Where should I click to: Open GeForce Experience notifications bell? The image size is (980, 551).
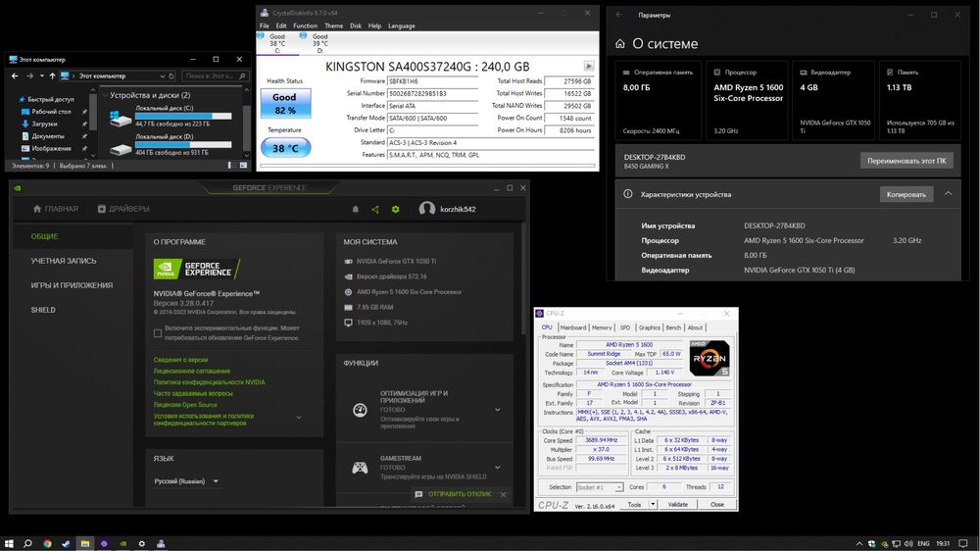pyautogui.click(x=356, y=210)
